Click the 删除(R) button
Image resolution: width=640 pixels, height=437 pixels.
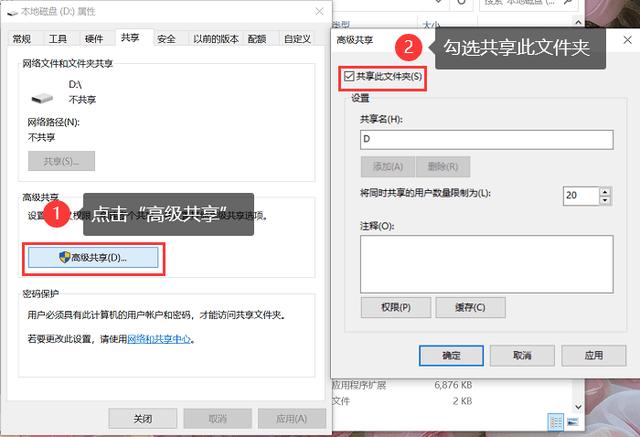[x=443, y=166]
